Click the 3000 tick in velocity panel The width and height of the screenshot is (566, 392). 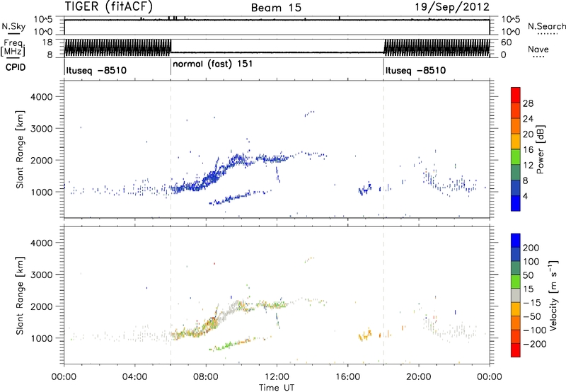41,275
